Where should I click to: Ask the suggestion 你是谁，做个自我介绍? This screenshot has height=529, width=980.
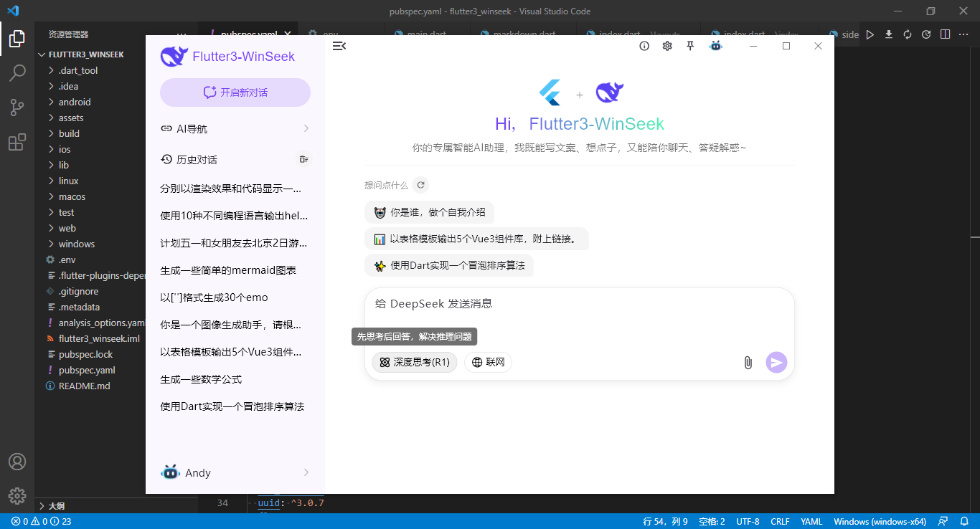click(430, 212)
